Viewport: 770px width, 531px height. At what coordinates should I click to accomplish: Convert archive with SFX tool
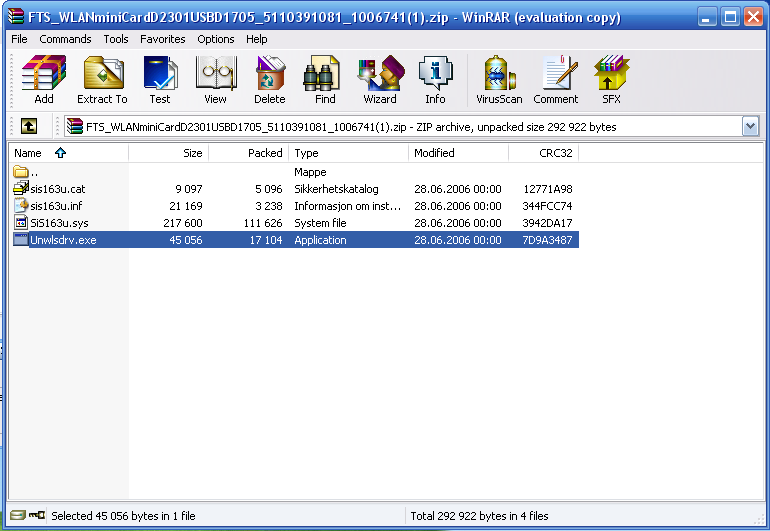611,80
